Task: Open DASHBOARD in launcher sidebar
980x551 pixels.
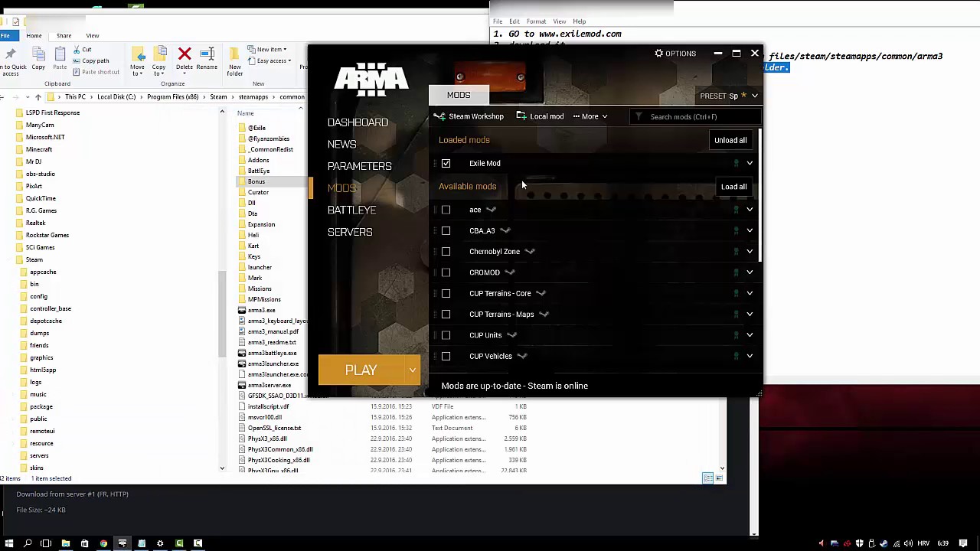Action: (x=358, y=122)
